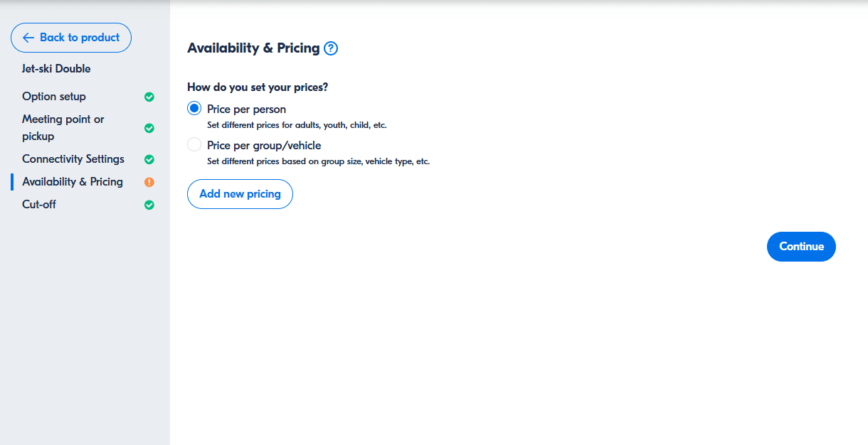Click the green checkmark beside Option setup

(x=149, y=97)
